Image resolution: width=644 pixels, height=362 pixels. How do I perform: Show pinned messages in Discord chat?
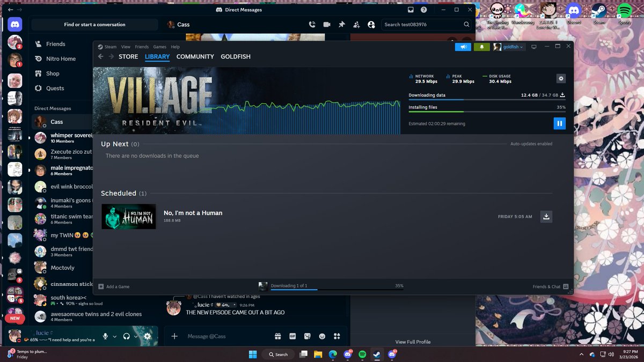tap(341, 25)
